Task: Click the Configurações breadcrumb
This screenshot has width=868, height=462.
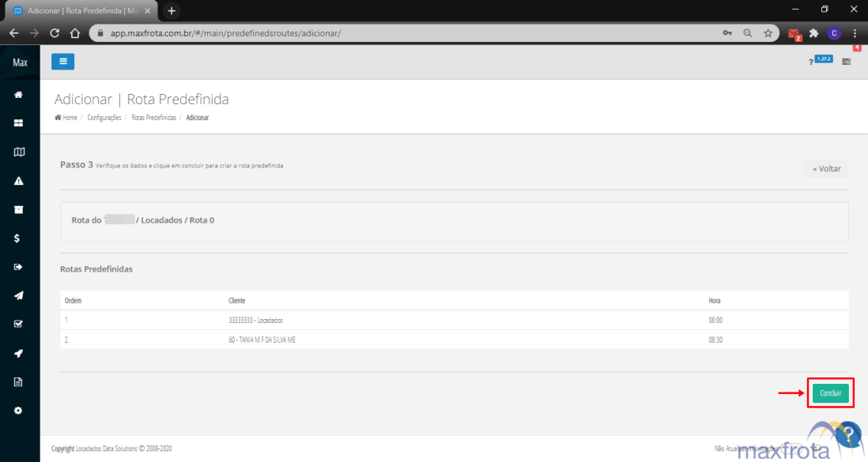Action: point(104,118)
